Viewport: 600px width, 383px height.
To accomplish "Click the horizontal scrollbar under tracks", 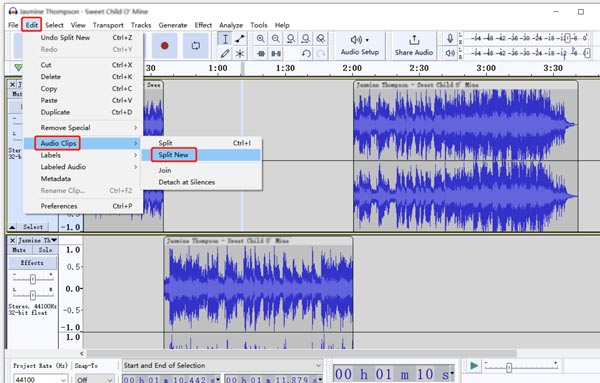I will click(301, 353).
